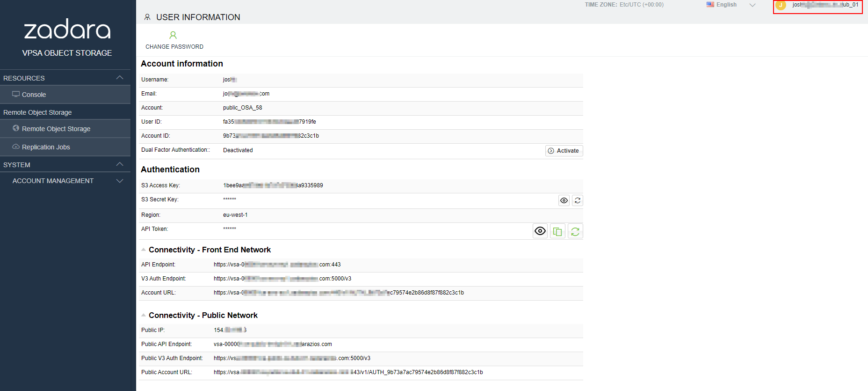Collapse Connectivity - Front End Network section

click(144, 250)
